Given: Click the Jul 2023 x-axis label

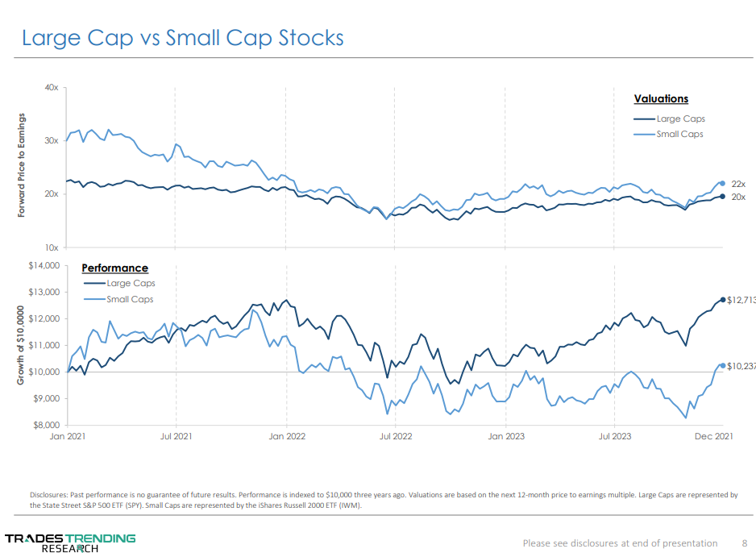Looking at the screenshot, I should tap(615, 436).
